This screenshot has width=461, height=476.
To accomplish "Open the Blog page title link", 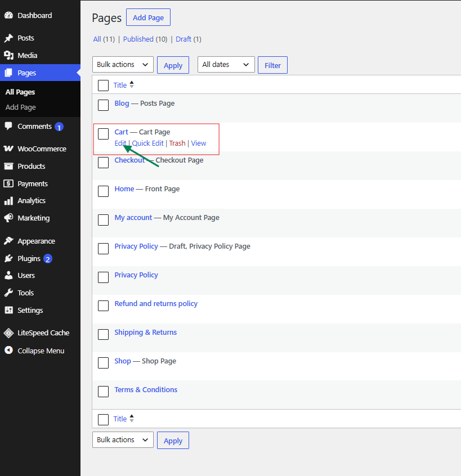I will point(122,104).
